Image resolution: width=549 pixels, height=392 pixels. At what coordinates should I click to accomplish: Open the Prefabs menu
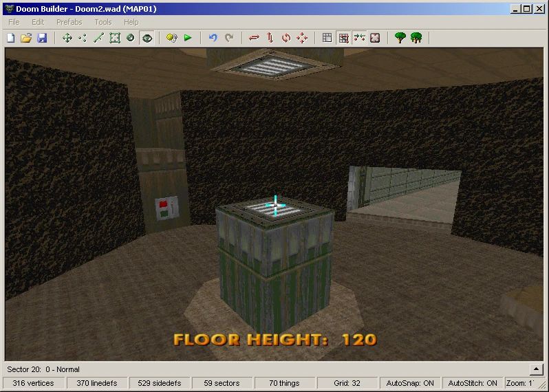69,22
